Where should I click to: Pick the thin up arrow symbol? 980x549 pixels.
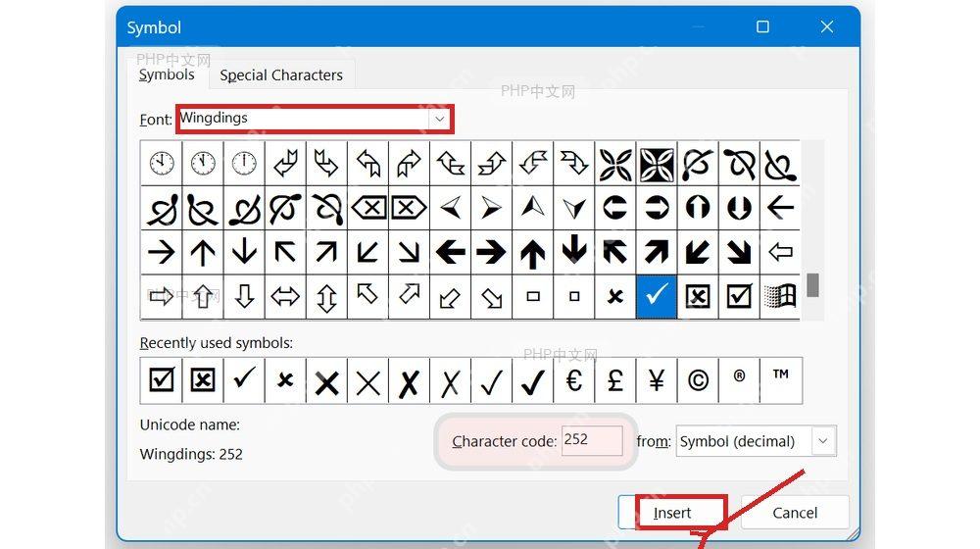[203, 252]
